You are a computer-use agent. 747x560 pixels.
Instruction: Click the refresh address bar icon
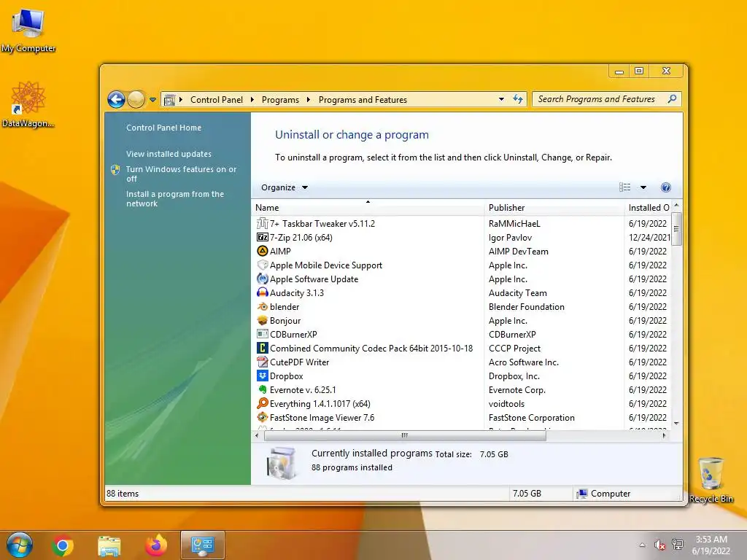(517, 99)
